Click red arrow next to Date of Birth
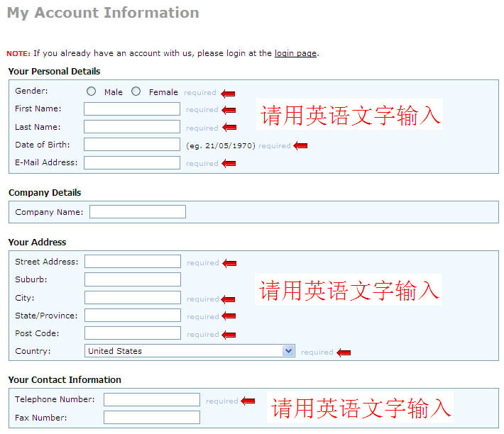Screen dimensions: 504x434 [x=300, y=146]
